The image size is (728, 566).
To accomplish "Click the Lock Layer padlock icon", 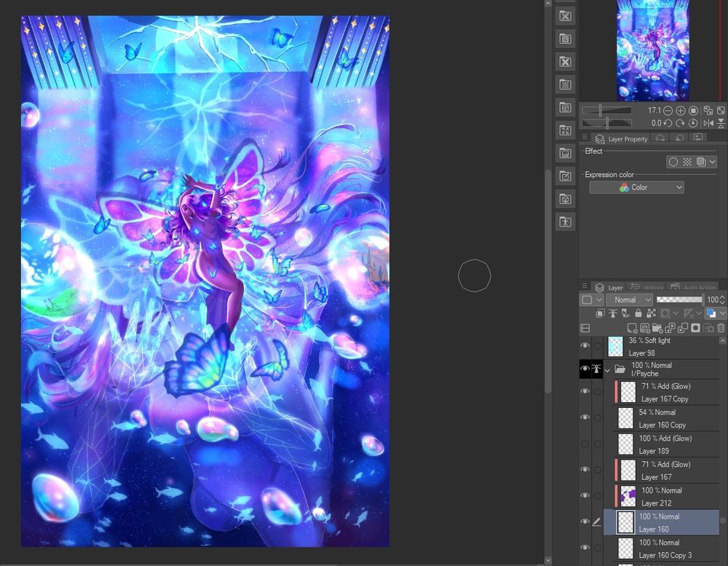I will pos(638,313).
